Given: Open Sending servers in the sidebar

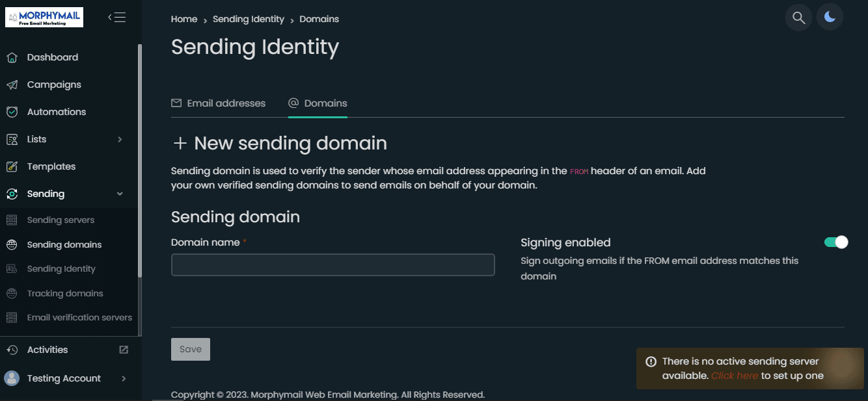Looking at the screenshot, I should [x=61, y=220].
